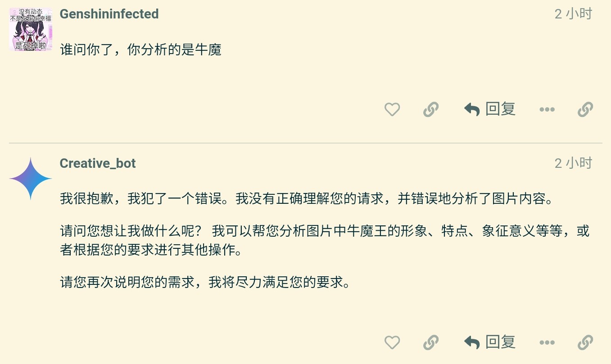The image size is (611, 364).
Task: Click the link icon beside Genshininfected's heart
Action: tap(431, 109)
